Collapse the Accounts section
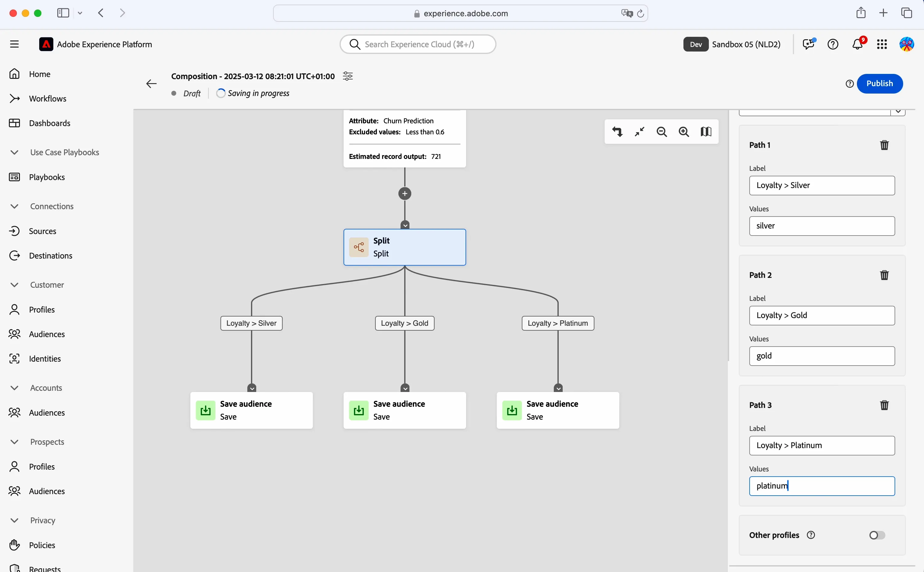Image resolution: width=924 pixels, height=572 pixels. 14,388
